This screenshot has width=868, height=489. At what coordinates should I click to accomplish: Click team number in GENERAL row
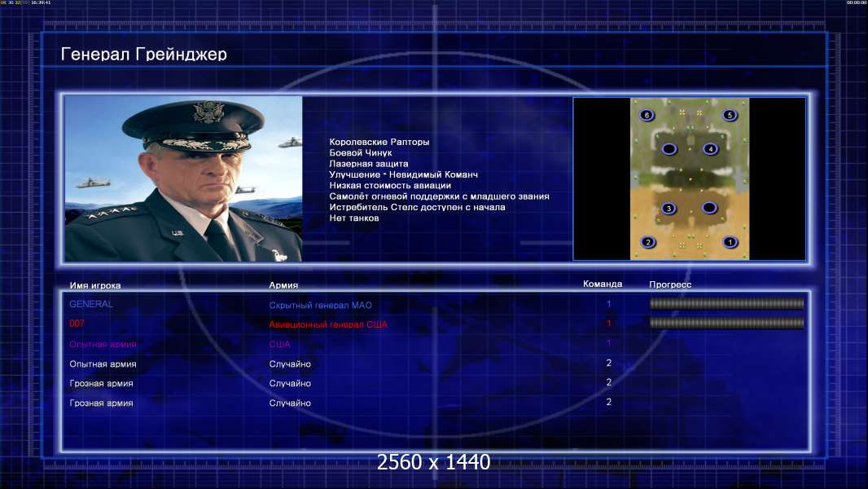[608, 304]
